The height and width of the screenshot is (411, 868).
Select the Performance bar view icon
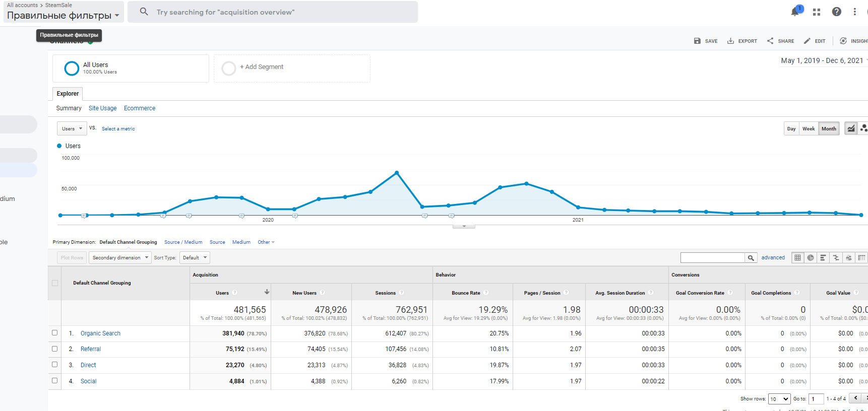tap(823, 258)
